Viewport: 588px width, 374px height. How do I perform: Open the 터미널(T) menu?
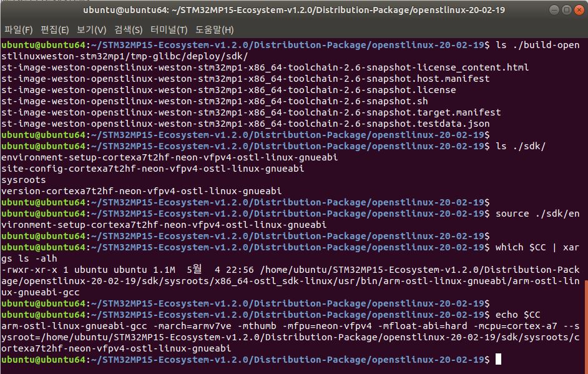169,29
